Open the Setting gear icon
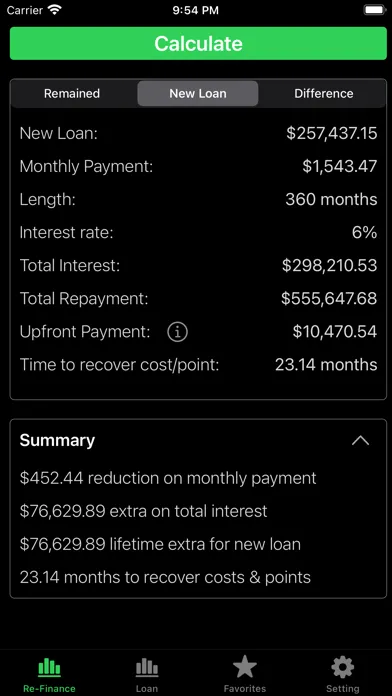The width and height of the screenshot is (392, 696). pos(343,667)
